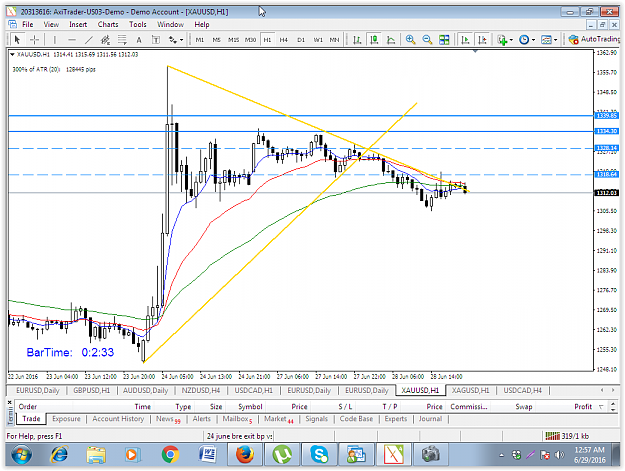Select the Fibonacci retracement tool
Screen dimensions: 625x471
(x=122, y=39)
